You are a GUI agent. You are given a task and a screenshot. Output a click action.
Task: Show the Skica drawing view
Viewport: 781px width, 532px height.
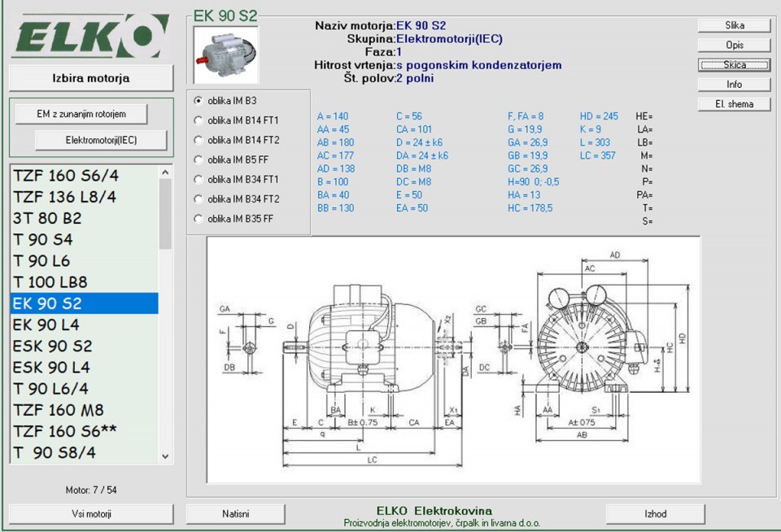(734, 65)
